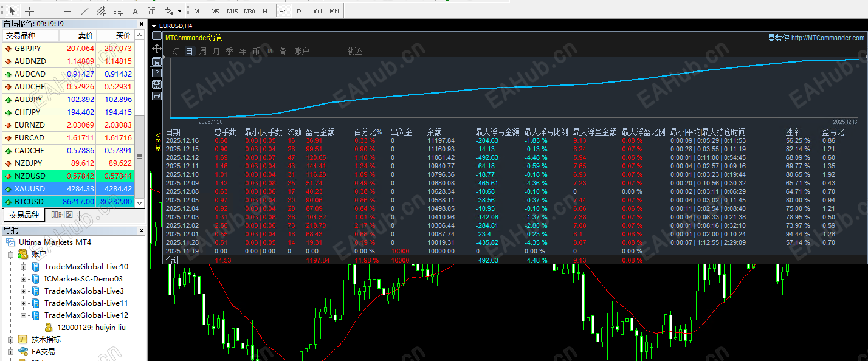Open the MTCommander.com website link
Viewport: 868px width, 361px height.
[x=828, y=38]
